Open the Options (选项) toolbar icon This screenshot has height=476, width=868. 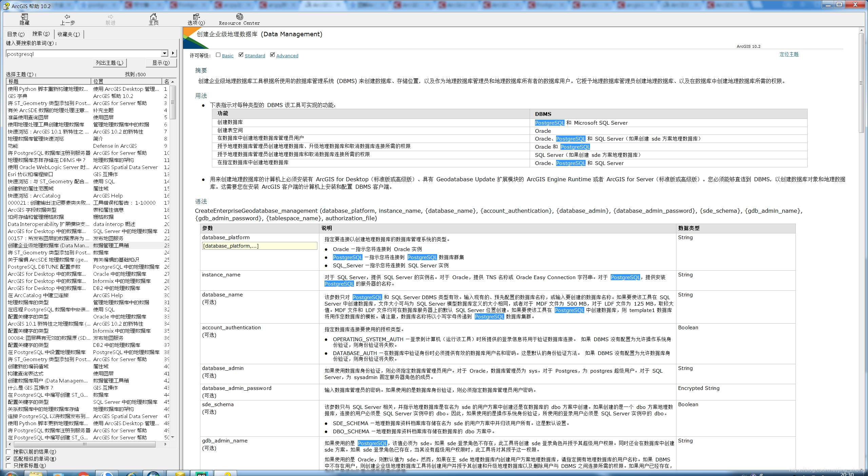point(196,19)
